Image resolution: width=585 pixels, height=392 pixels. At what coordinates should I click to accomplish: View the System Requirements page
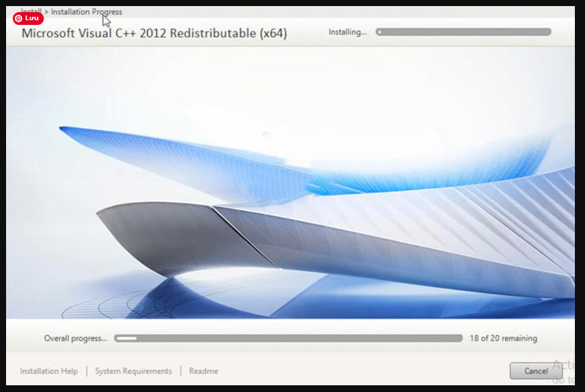pyautogui.click(x=133, y=371)
